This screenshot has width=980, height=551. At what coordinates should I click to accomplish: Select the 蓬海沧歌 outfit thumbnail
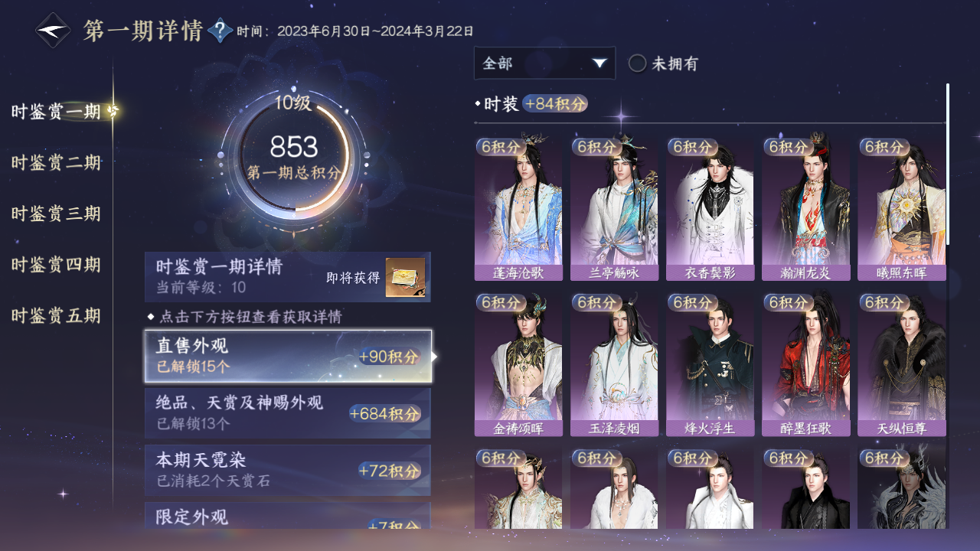tap(518, 210)
